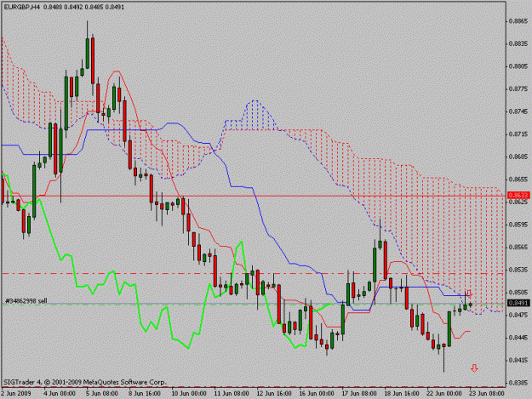Click the red 0.8633 price level label

click(x=518, y=196)
